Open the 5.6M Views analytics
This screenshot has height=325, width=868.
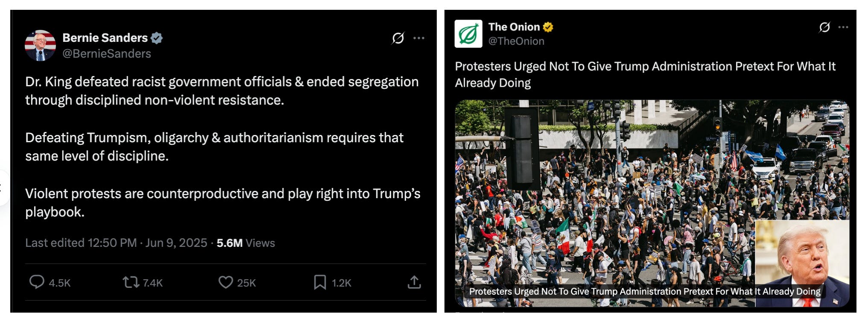[245, 243]
